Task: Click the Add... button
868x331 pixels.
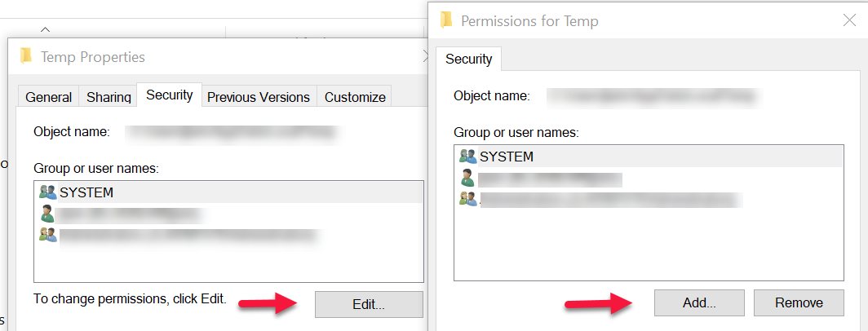Action: [698, 302]
